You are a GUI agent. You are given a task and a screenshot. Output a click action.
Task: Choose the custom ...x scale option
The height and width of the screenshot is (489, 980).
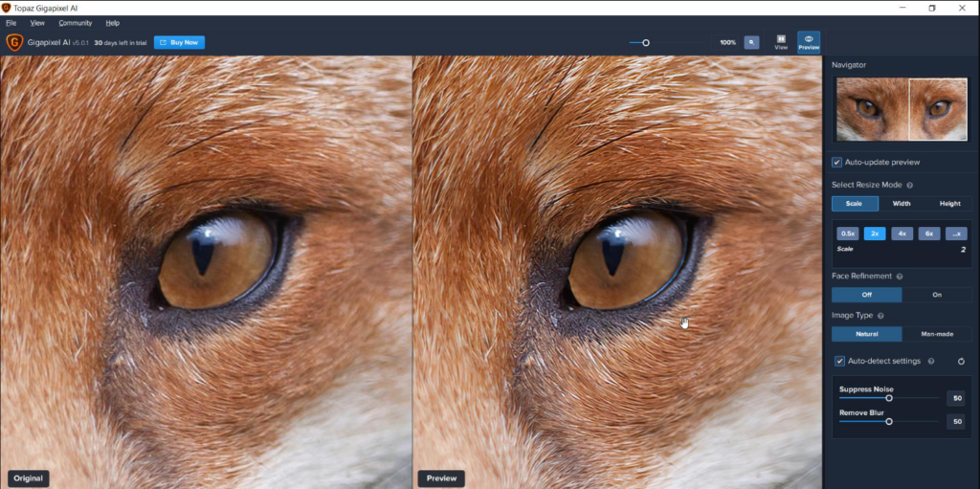tap(956, 233)
